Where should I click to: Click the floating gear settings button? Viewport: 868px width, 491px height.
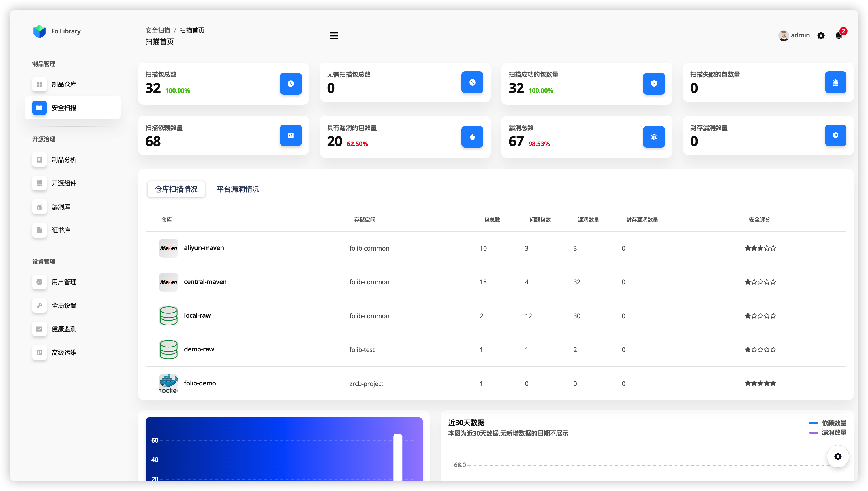pos(837,456)
